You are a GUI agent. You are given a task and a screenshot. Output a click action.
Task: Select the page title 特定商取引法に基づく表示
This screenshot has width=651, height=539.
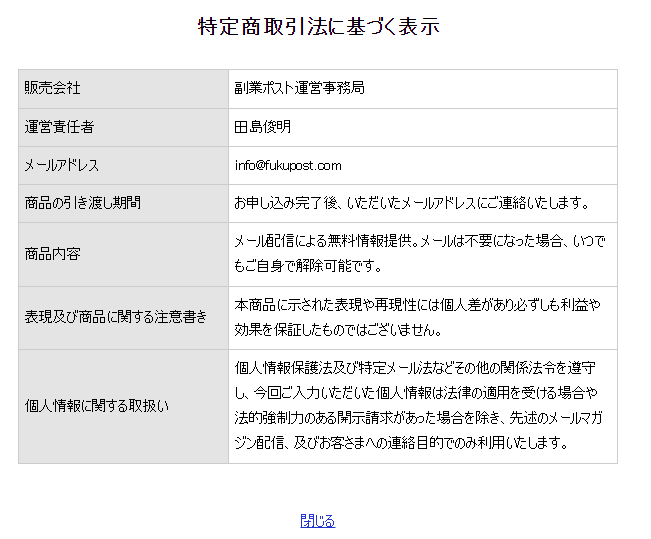[x=319, y=26]
